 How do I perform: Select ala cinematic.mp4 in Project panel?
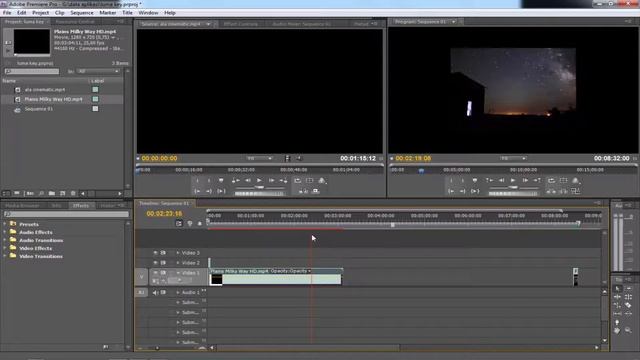pyautogui.click(x=45, y=89)
